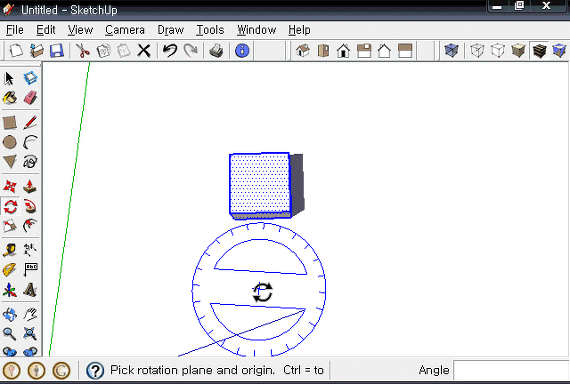Screen dimensions: 570x384
Task: Open the Window menu
Action: 257,30
